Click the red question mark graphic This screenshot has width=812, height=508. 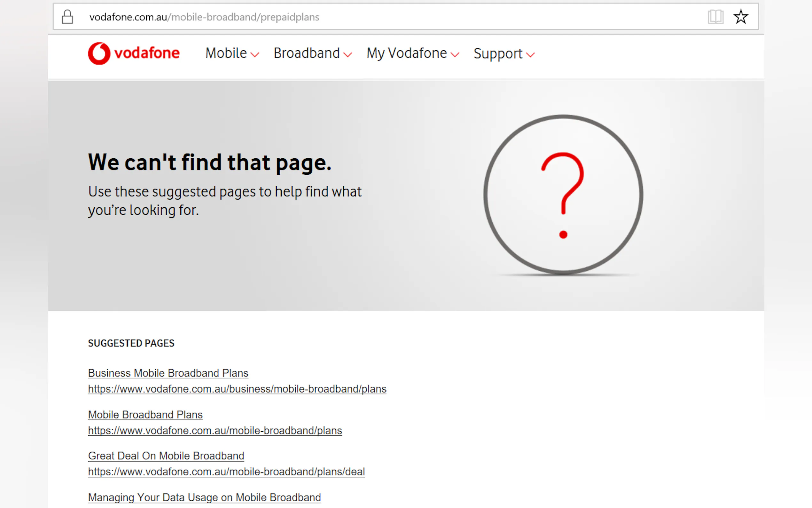coord(563,195)
